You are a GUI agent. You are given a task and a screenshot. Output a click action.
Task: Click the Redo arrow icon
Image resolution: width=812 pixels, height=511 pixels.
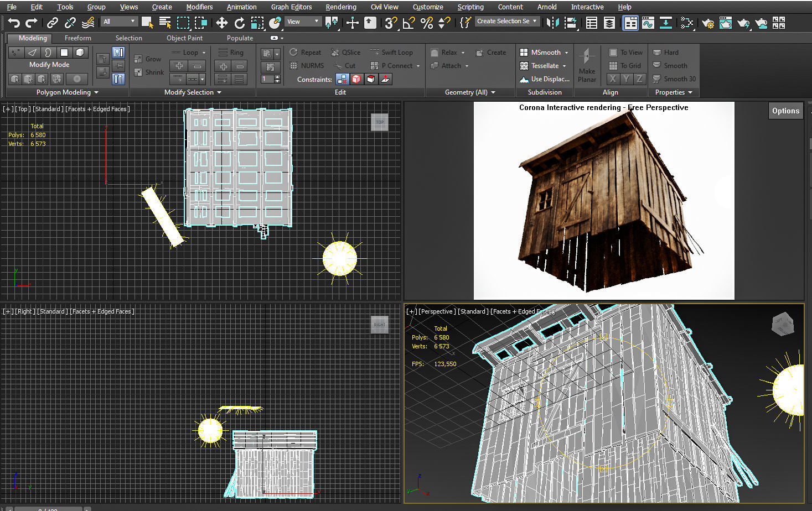click(x=32, y=23)
